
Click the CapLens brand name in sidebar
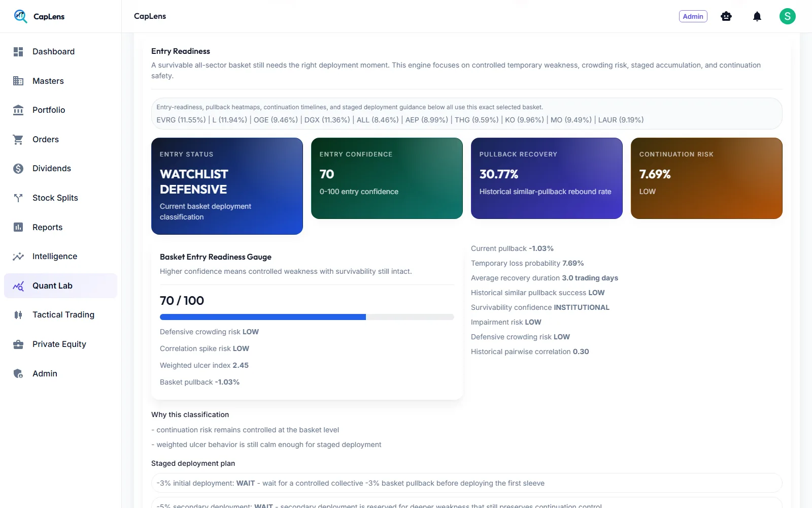(x=49, y=17)
